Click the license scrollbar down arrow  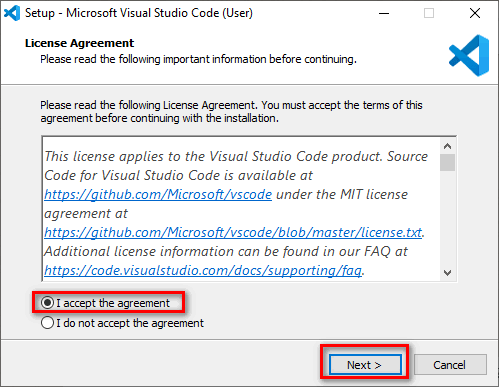tap(447, 273)
